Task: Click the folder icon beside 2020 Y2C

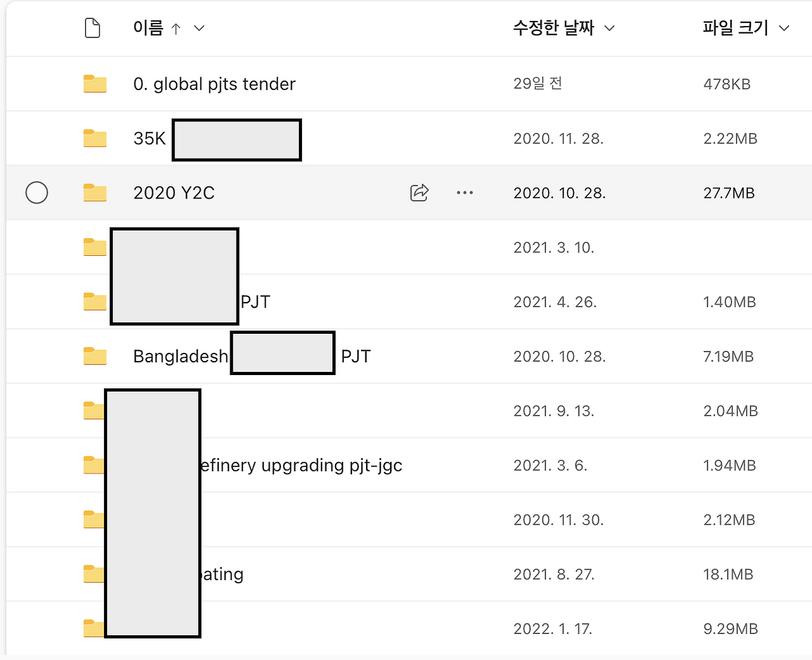Action: click(x=95, y=192)
